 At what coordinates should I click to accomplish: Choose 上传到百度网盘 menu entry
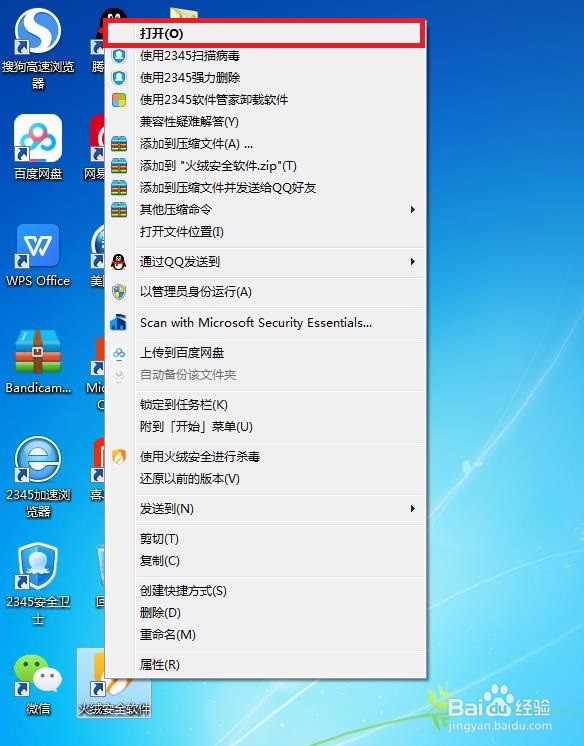(x=265, y=353)
